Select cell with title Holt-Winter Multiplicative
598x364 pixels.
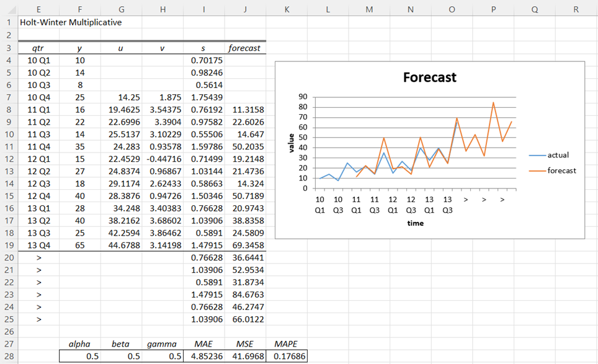71,22
